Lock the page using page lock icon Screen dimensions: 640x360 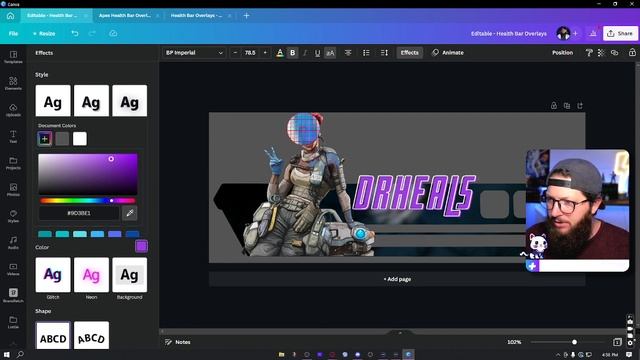(553, 106)
